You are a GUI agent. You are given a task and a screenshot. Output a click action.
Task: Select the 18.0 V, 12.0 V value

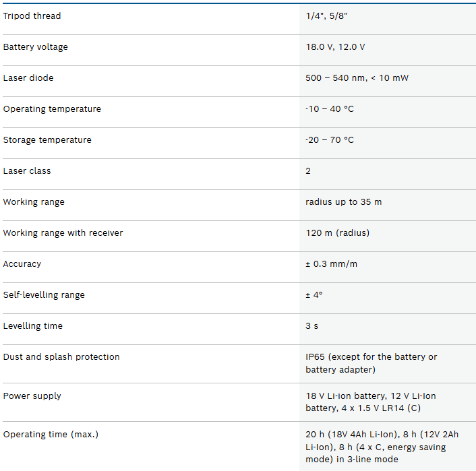pyautogui.click(x=335, y=47)
